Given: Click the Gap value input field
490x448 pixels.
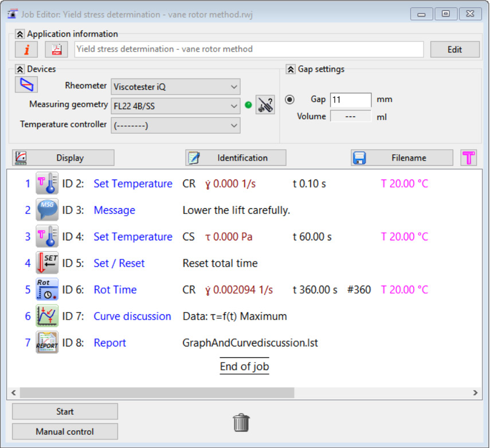Looking at the screenshot, I should [350, 100].
